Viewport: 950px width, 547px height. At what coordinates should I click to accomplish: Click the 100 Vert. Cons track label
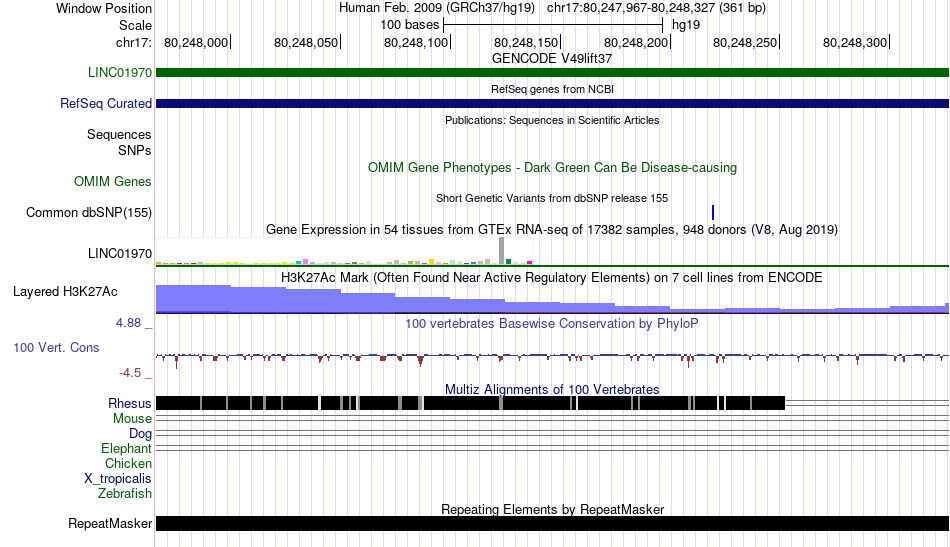(x=56, y=348)
